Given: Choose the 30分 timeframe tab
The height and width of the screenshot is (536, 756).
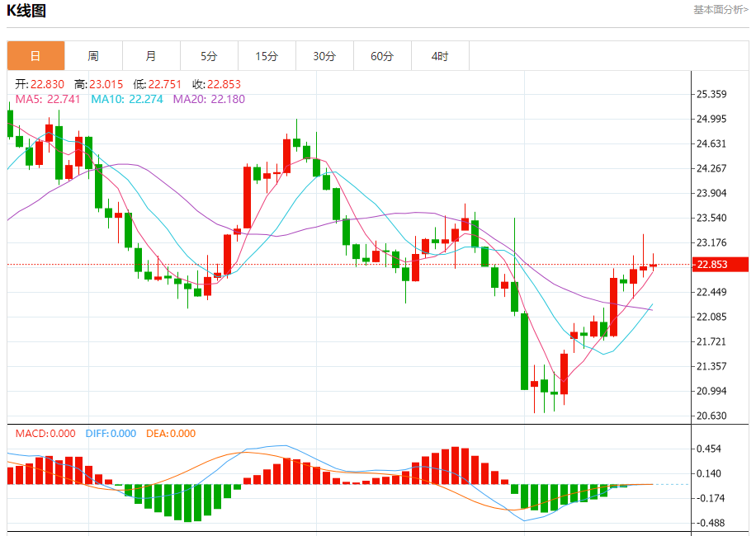Looking at the screenshot, I should 324,56.
